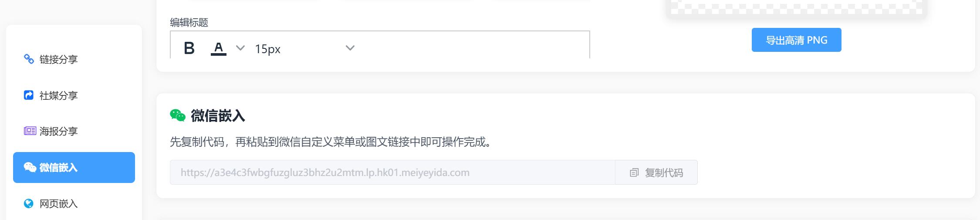Screen dimensions: 980x220
Task: Select the active 微信嵌入 tab
Action: (x=74, y=167)
